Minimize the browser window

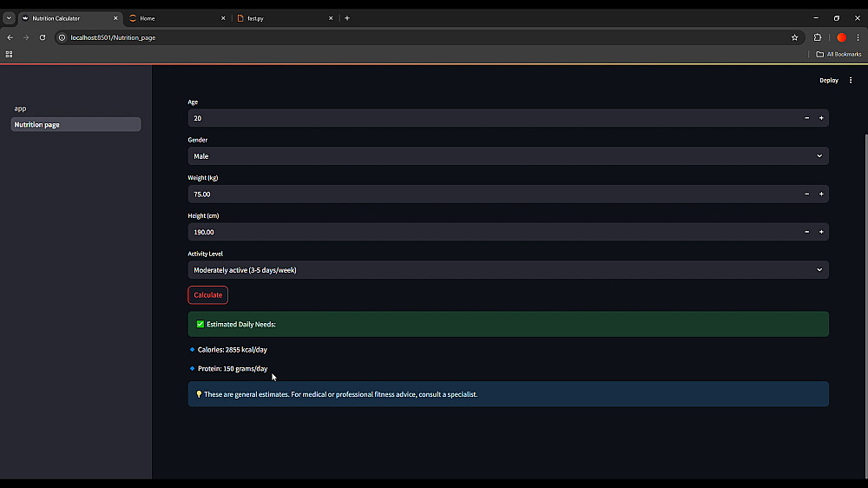pos(815,18)
